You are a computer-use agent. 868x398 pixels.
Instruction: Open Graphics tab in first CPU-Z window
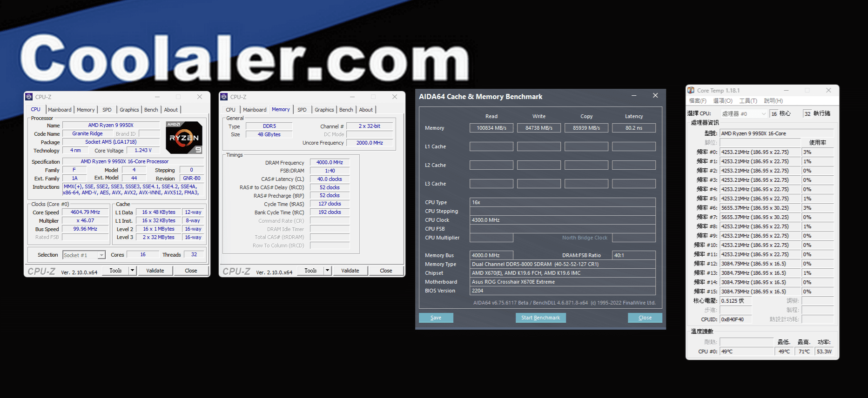129,110
